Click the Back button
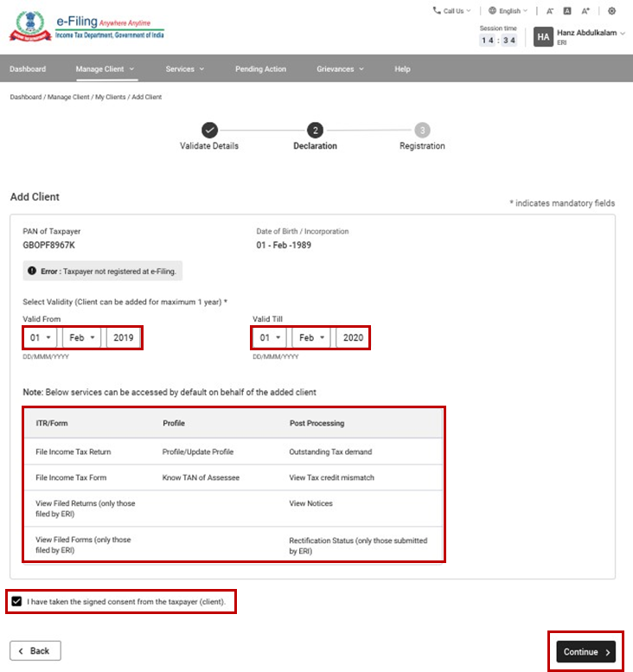 click(x=35, y=650)
